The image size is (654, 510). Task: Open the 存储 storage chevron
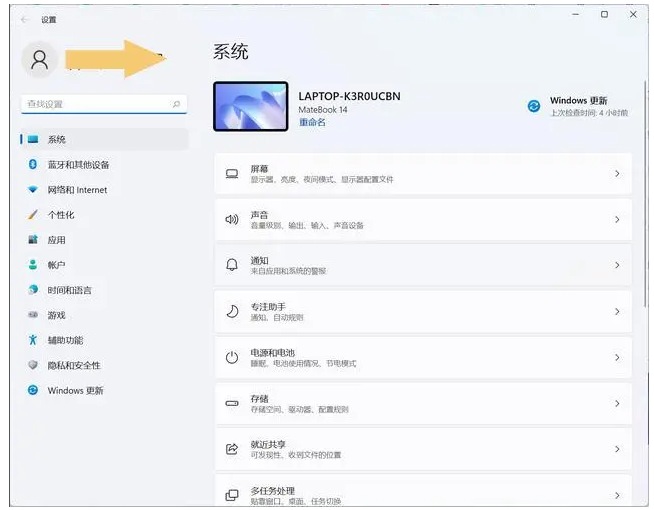[617, 403]
